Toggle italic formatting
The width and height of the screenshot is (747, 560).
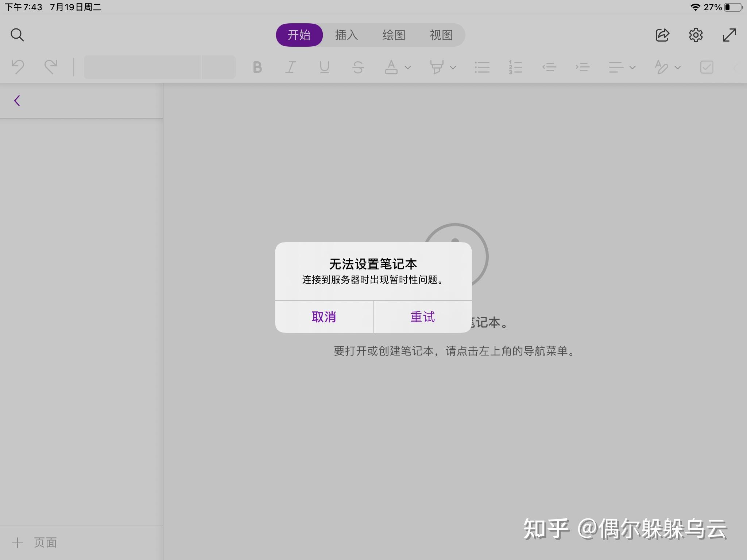tap(291, 67)
